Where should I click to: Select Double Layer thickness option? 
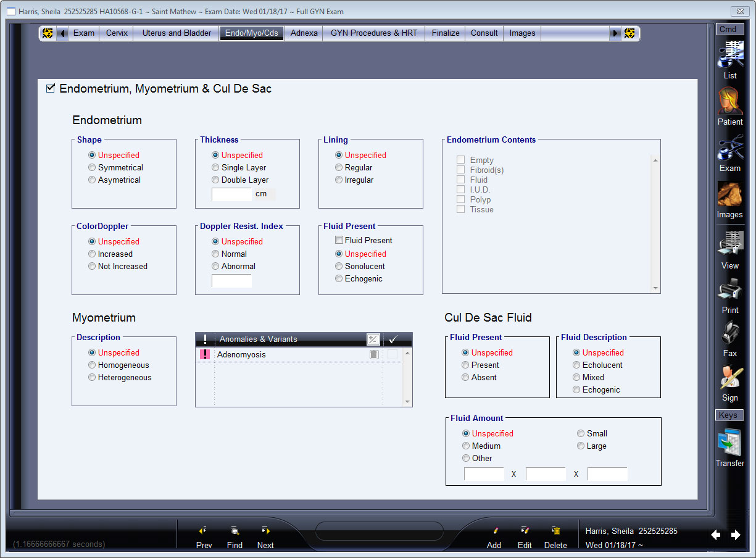pyautogui.click(x=215, y=180)
